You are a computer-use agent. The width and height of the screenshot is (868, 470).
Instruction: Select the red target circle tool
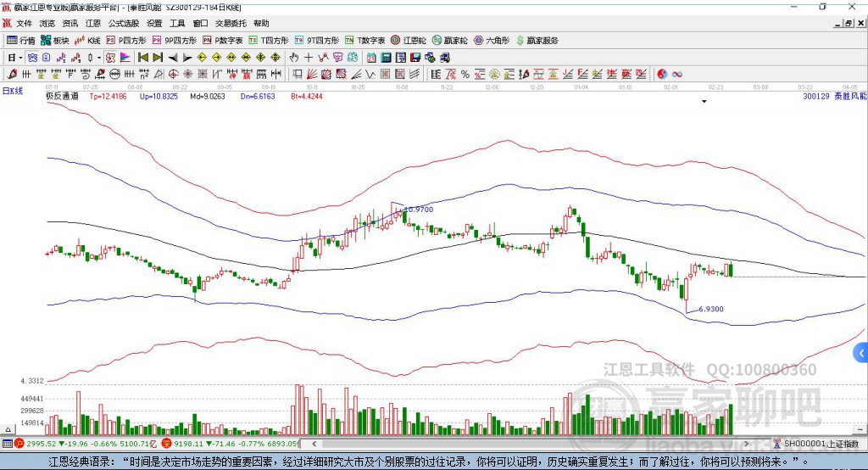(x=173, y=75)
